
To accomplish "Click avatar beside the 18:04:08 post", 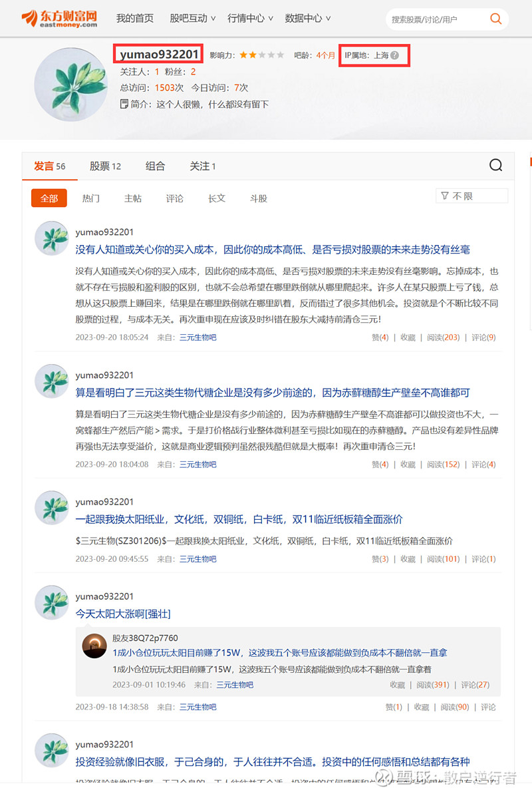I will click(52, 381).
